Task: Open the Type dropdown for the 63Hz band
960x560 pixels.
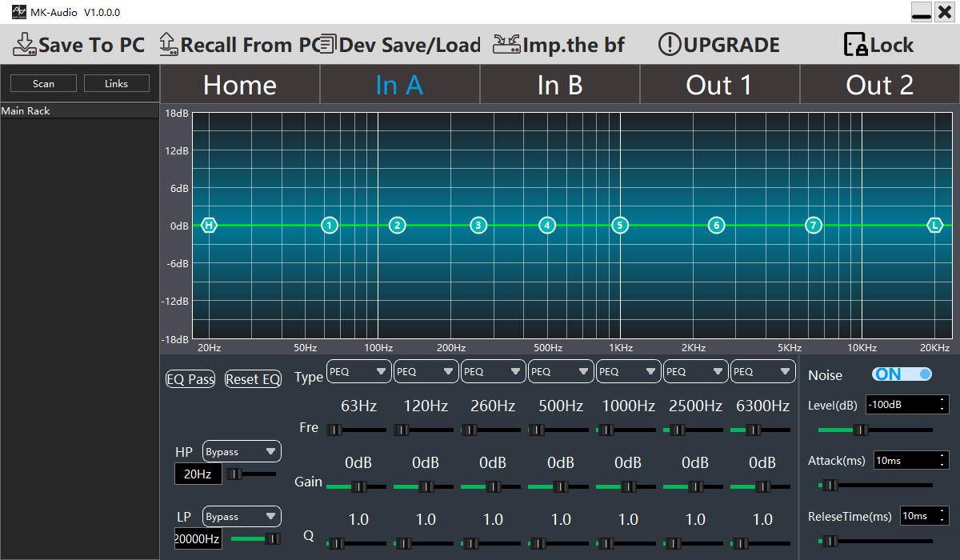Action: (358, 371)
